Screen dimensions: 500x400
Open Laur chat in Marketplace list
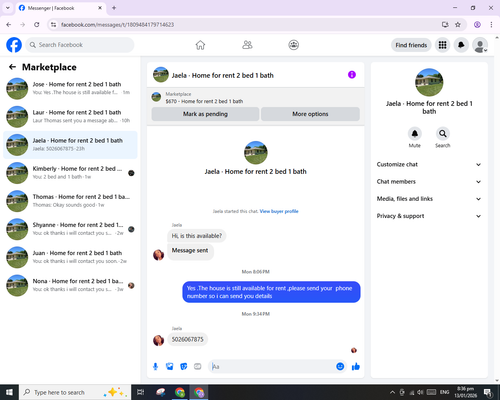pos(70,116)
